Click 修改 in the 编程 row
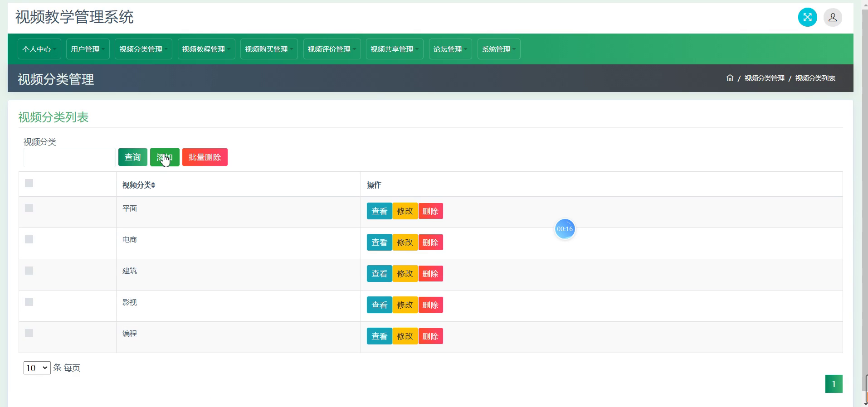Image resolution: width=868 pixels, height=407 pixels. [405, 336]
